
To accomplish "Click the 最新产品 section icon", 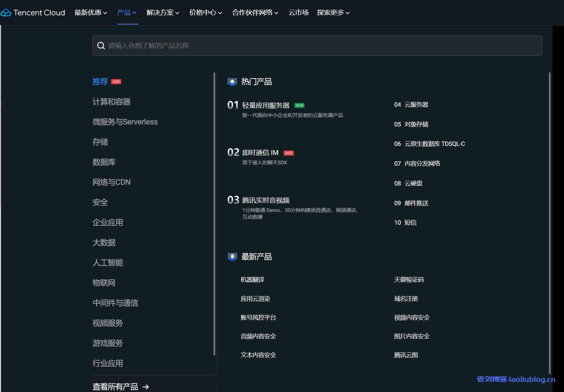I will pos(232,257).
